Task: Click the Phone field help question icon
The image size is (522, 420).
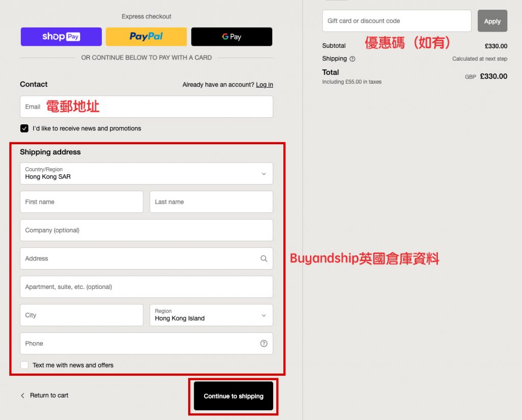Action: (264, 344)
